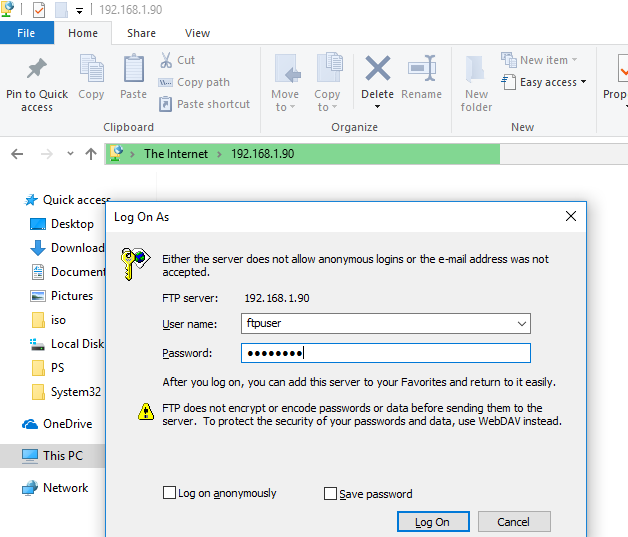
Task: Click The Internet in address bar
Action: point(176,154)
